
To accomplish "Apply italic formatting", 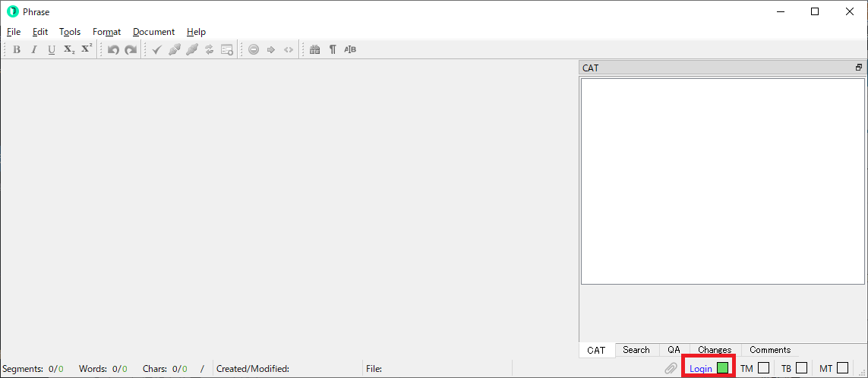I will tap(34, 49).
